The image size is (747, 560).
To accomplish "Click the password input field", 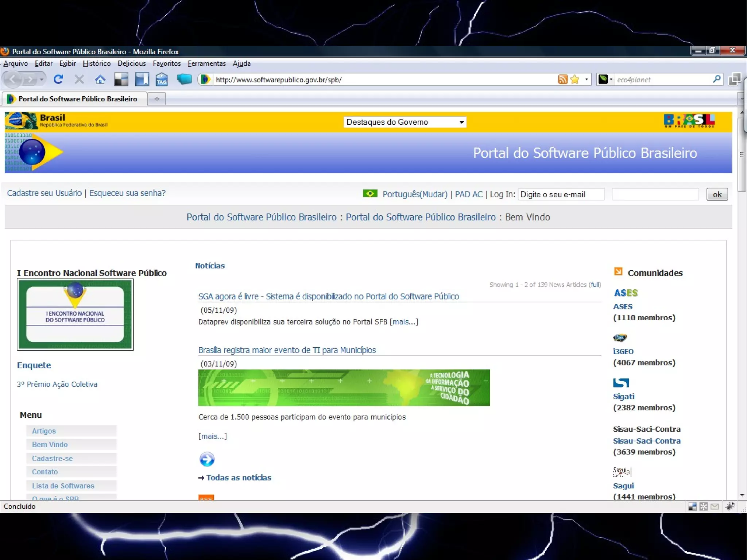I will pos(655,194).
